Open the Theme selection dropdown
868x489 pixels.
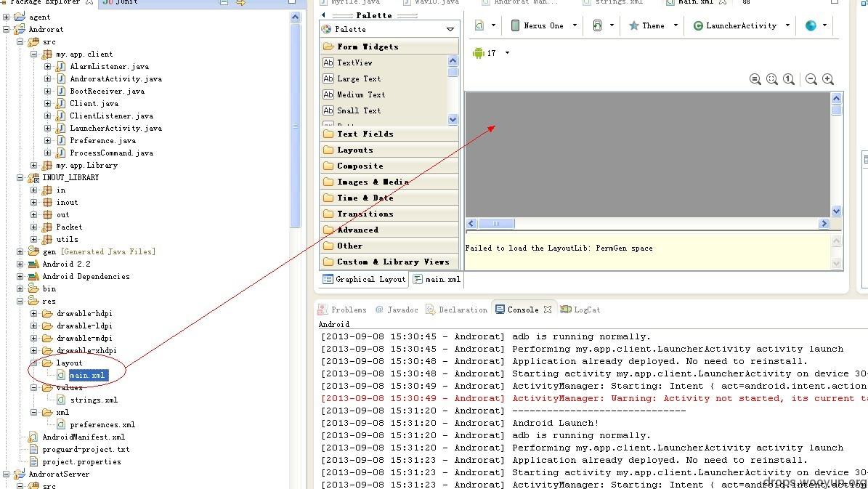click(x=652, y=25)
